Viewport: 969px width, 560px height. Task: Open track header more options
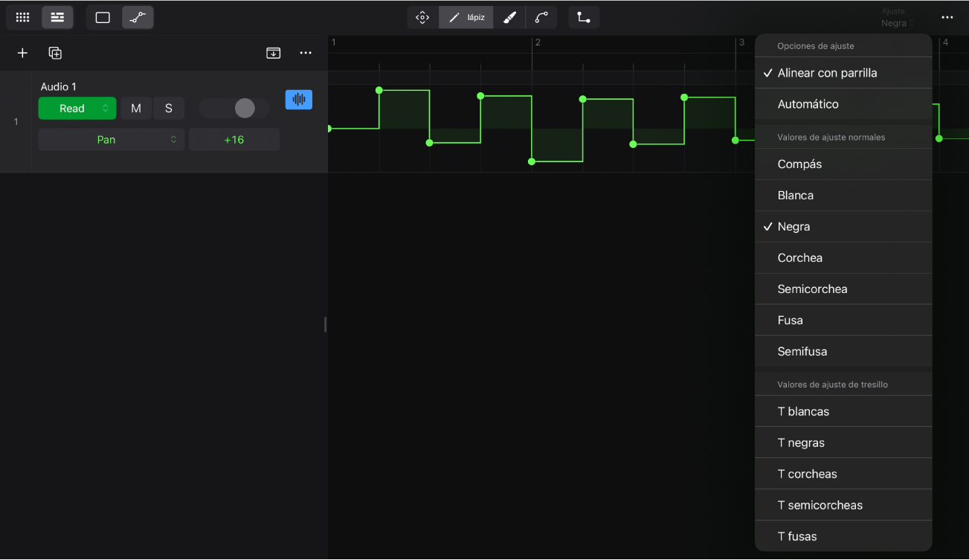(306, 53)
